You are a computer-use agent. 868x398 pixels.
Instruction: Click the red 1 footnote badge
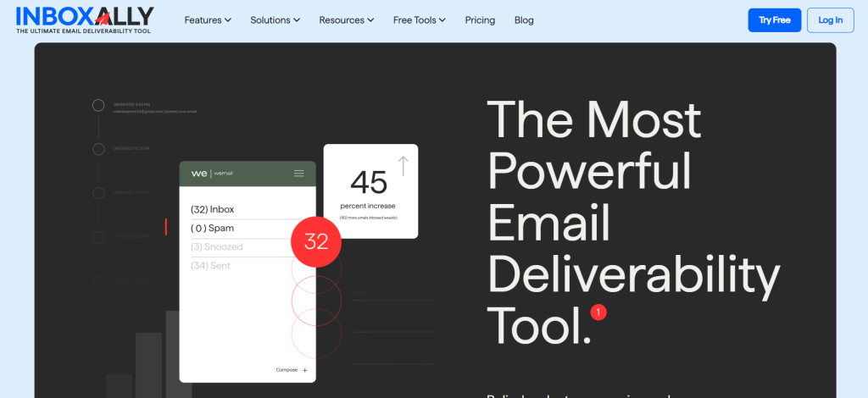[x=598, y=312]
